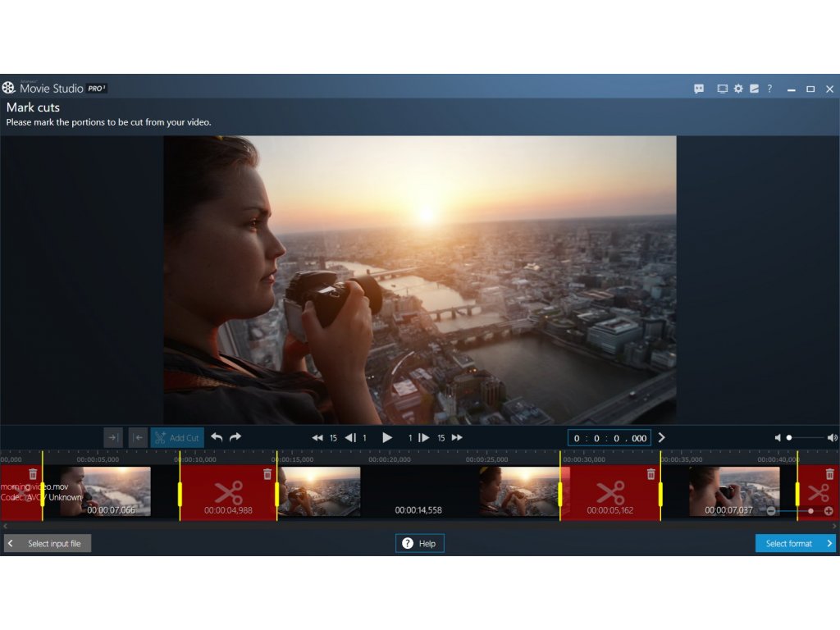Open settings via the gear icon

(x=738, y=89)
